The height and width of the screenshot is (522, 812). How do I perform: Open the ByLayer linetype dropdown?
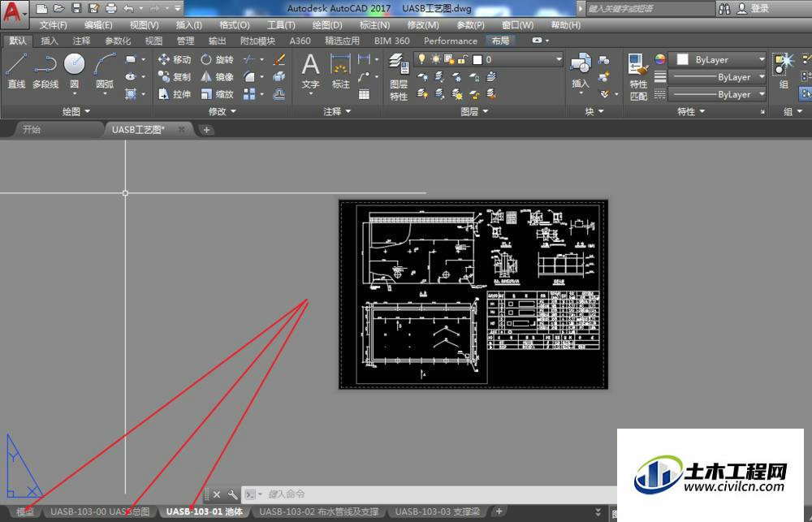717,94
